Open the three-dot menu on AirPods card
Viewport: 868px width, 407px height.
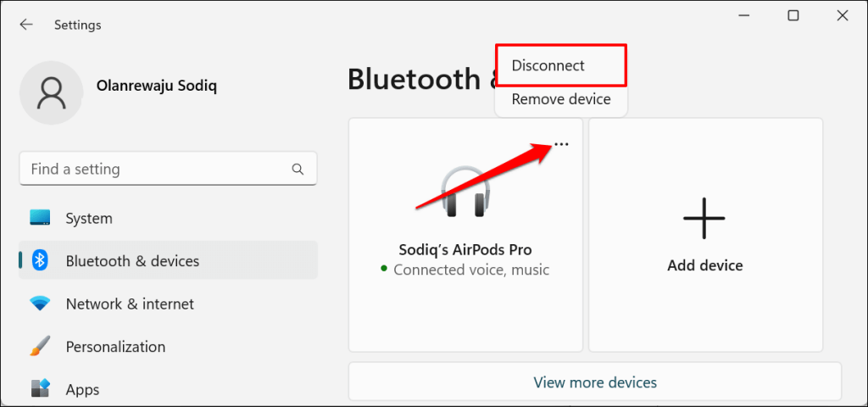[x=561, y=144]
